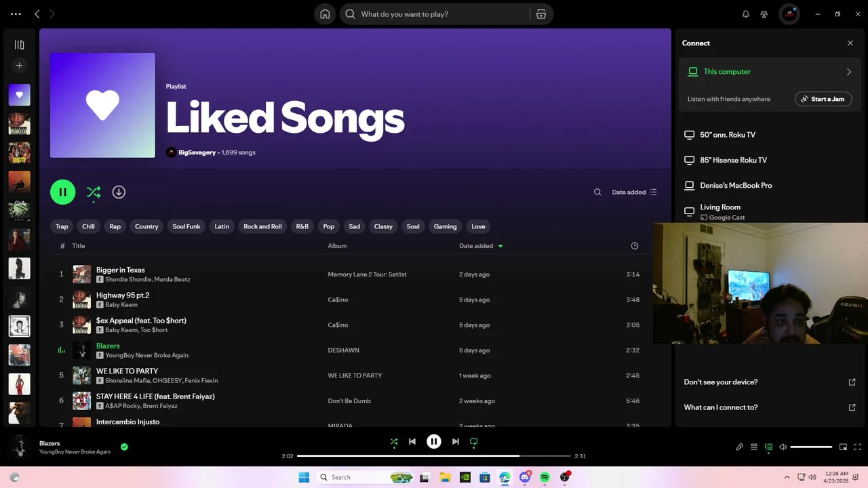The image size is (868, 488).
Task: Open the artist link YoungBoy Never Broke Again in the list
Action: (x=146, y=355)
